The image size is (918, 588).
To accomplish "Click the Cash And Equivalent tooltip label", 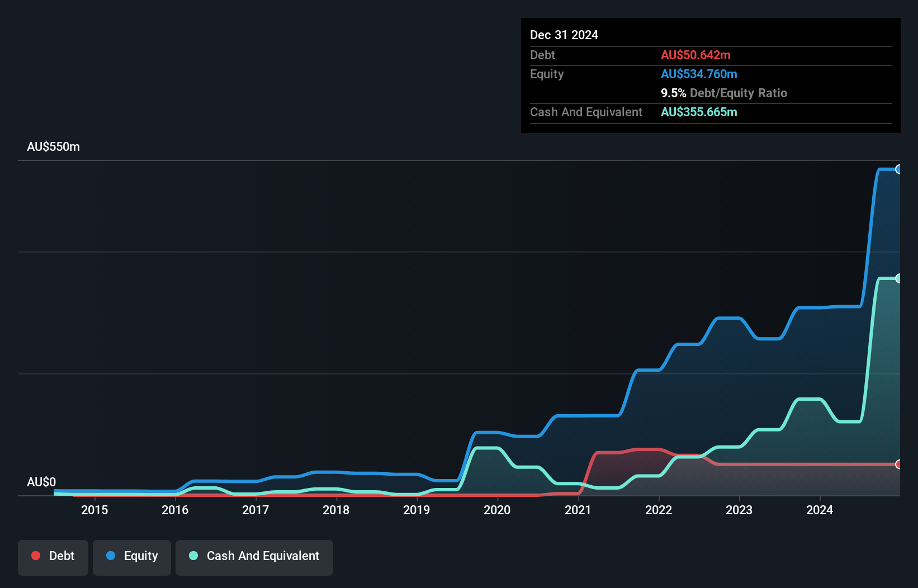I will [586, 112].
